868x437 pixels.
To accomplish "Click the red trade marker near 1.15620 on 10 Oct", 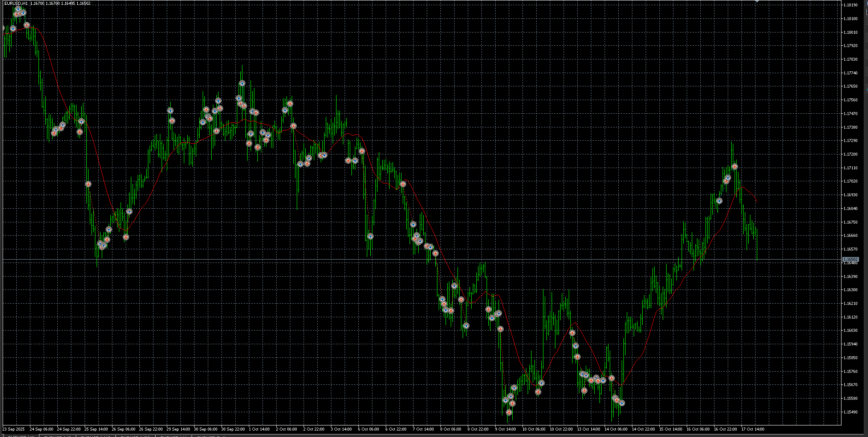I will [538, 392].
